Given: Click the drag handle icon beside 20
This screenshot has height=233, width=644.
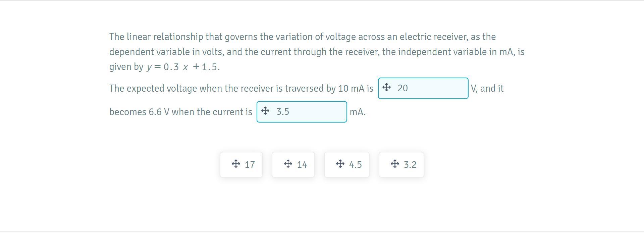Looking at the screenshot, I should coord(386,88).
